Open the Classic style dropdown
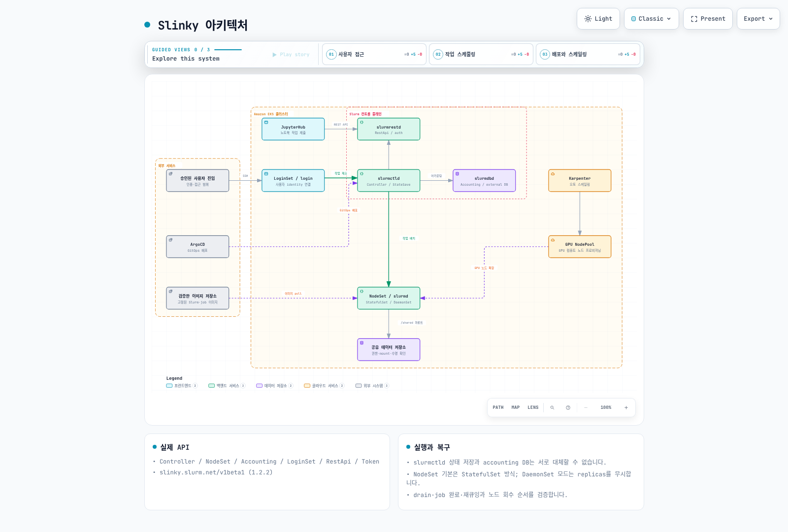Viewport: 788px width, 532px height. (x=651, y=19)
